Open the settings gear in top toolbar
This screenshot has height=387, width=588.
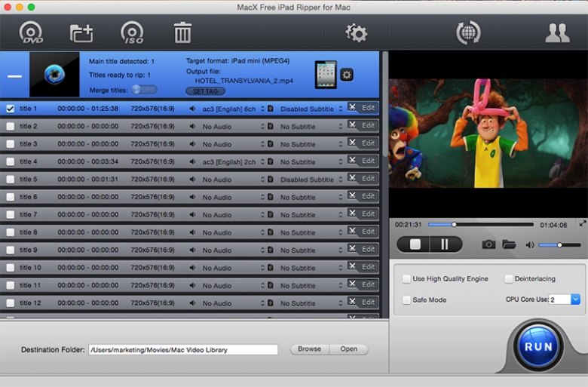click(356, 32)
